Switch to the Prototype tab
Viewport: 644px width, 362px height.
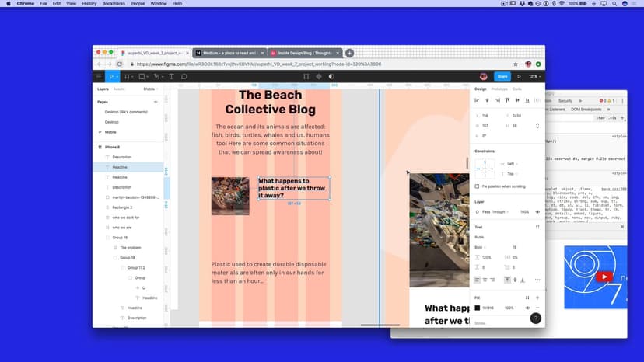coord(499,89)
